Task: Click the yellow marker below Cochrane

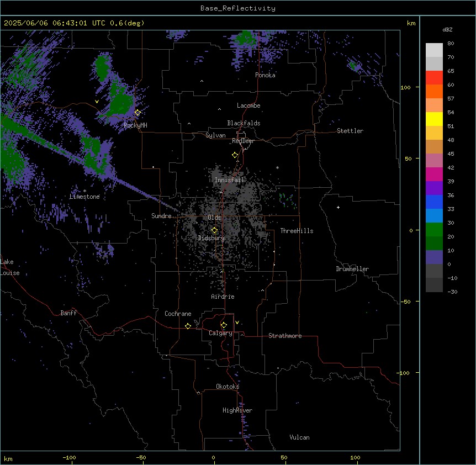Action: pyautogui.click(x=188, y=326)
